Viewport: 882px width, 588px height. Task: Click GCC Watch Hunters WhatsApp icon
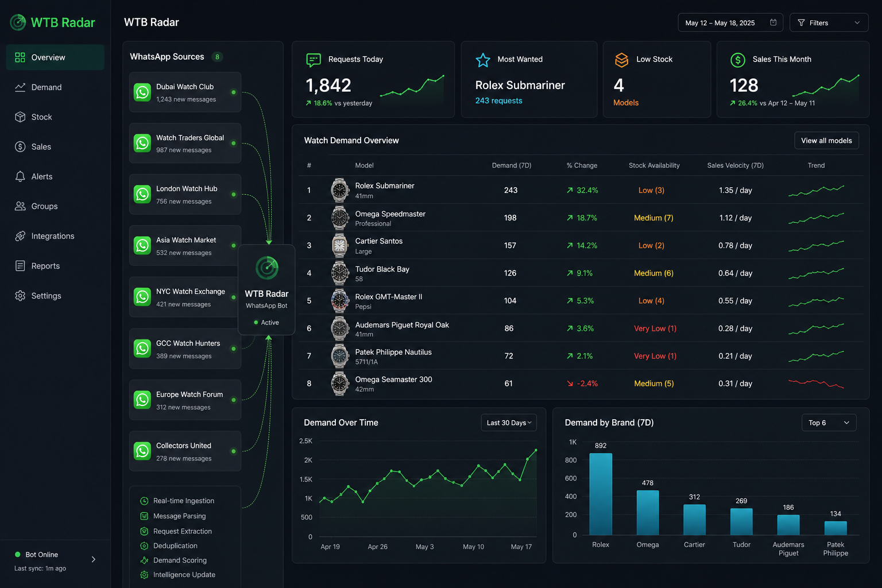pyautogui.click(x=142, y=349)
